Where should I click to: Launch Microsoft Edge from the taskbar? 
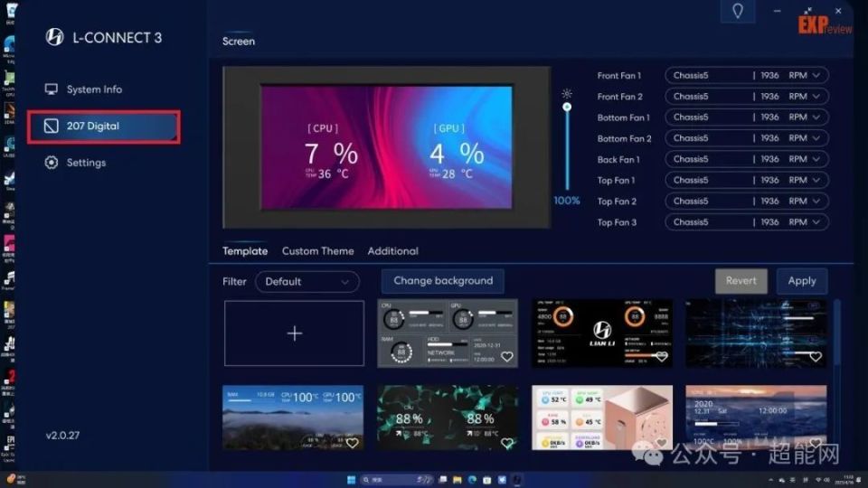pyautogui.click(x=472, y=480)
